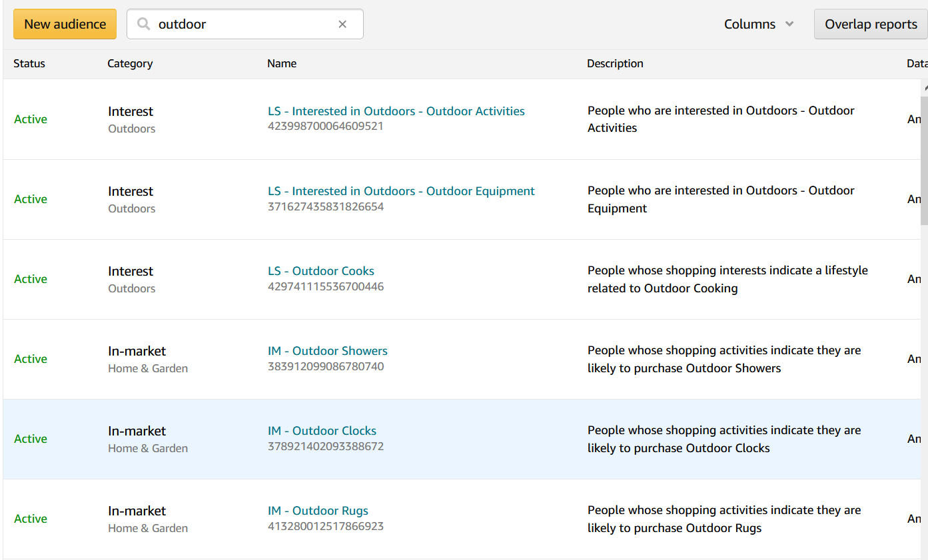
Task: Sort by the Status column header
Action: (29, 63)
